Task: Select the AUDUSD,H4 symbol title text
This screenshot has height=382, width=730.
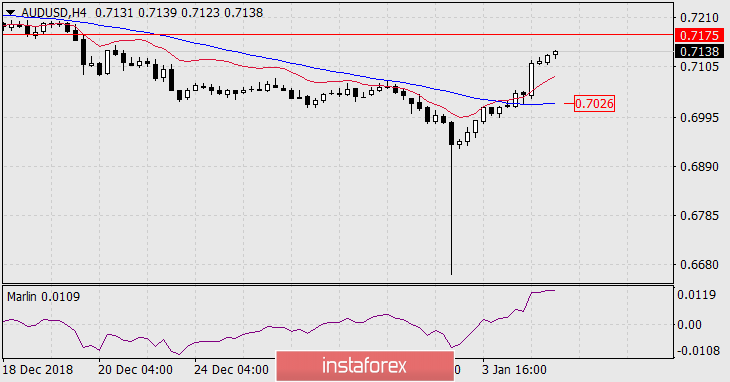Action: [54, 13]
